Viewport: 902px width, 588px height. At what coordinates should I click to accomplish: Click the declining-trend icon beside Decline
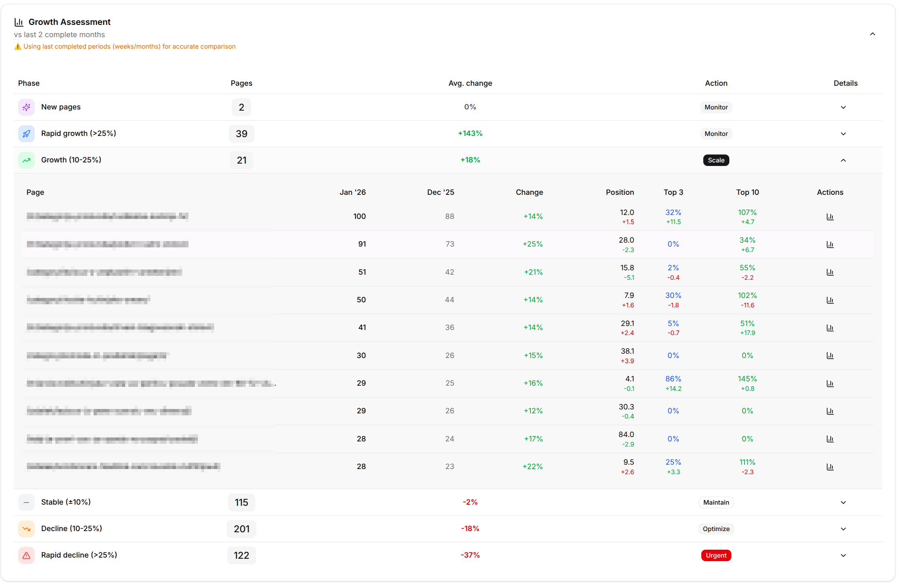tap(26, 529)
